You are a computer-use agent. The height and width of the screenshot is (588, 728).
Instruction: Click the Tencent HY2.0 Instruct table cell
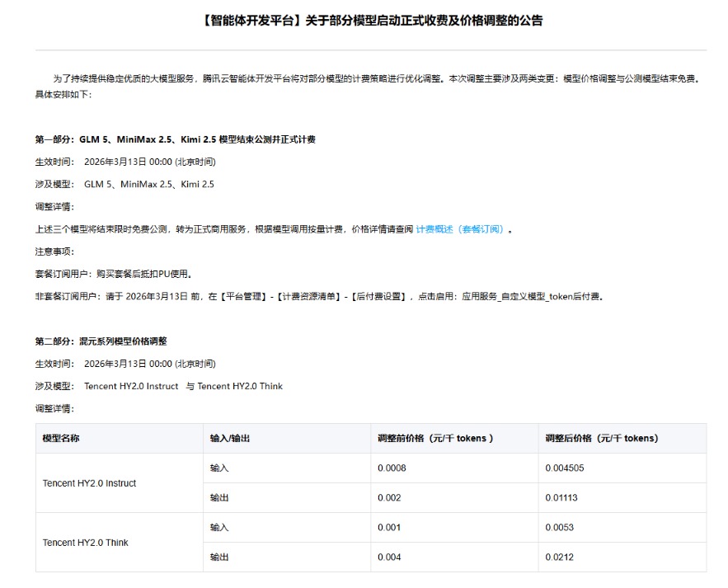click(89, 483)
